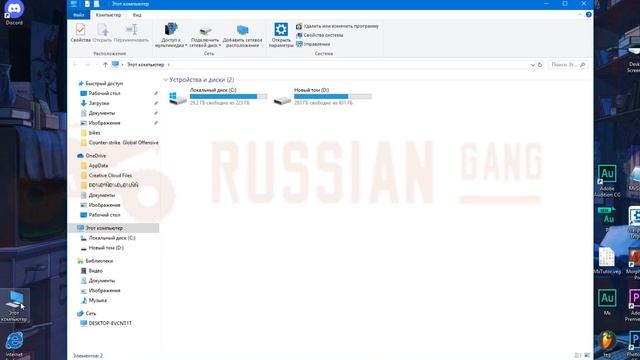Screen dimensions: 640x360
Task: Open the Доступ к мультимедиа dropdown
Action: click(171, 36)
